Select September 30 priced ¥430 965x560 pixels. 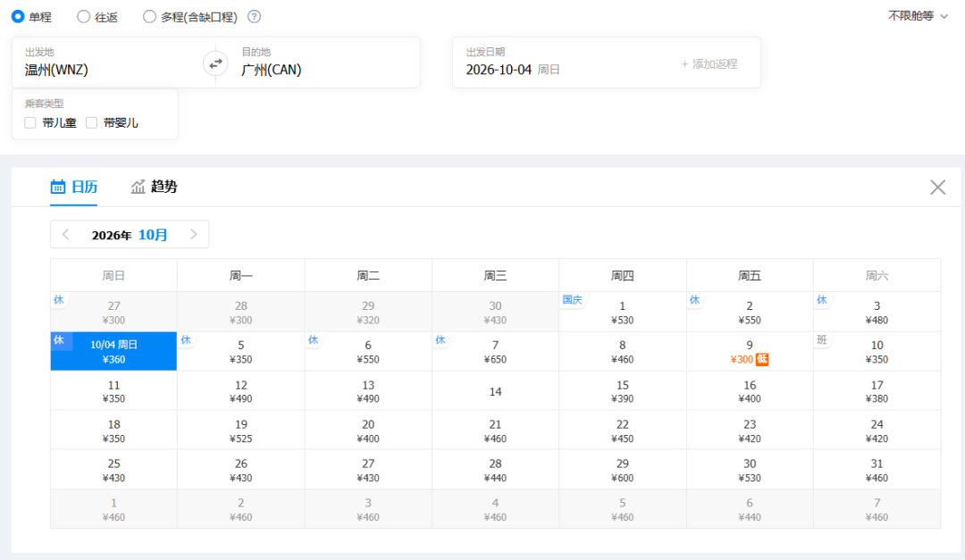pos(495,312)
